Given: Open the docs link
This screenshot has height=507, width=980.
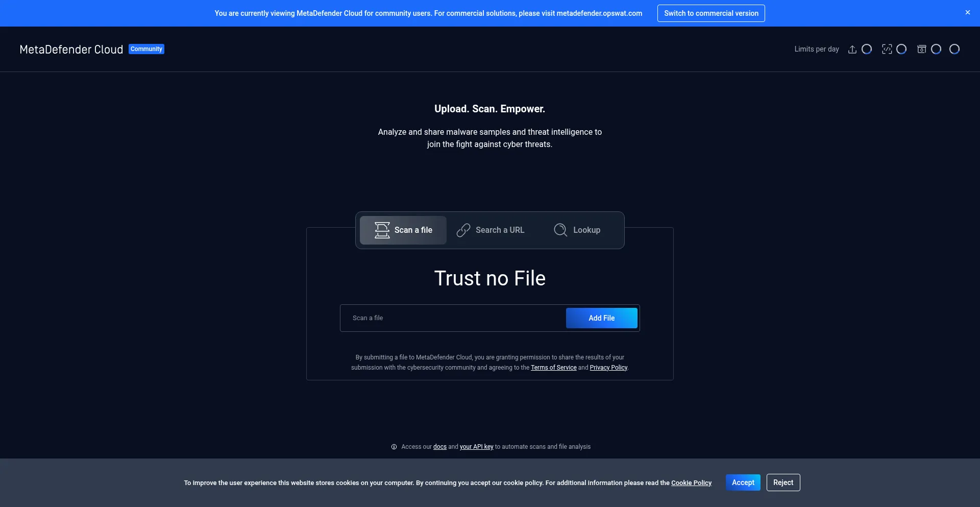Looking at the screenshot, I should 440,447.
